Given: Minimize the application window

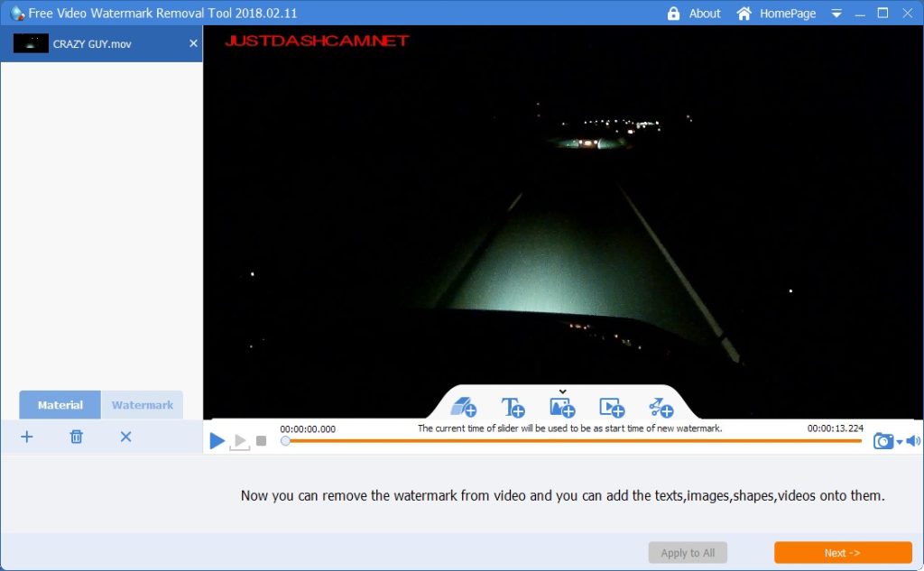Looking at the screenshot, I should coord(860,13).
